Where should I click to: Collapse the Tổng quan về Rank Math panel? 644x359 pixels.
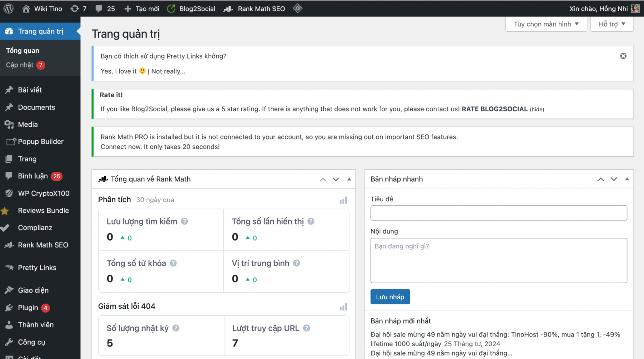tap(349, 179)
